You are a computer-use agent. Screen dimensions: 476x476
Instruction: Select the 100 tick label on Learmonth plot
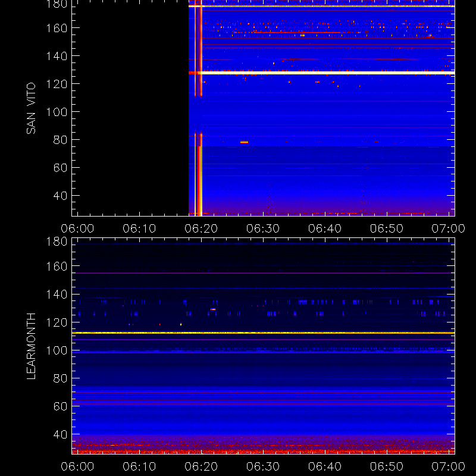pos(57,350)
